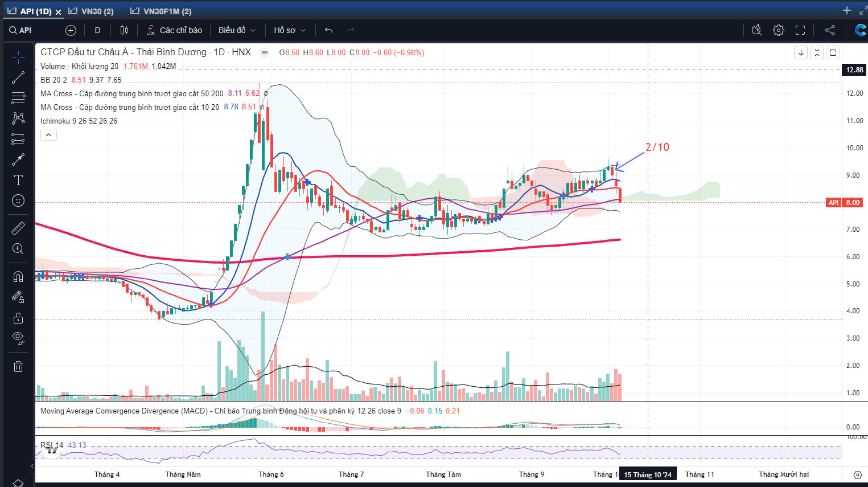Click the 2/10 text annotation
This screenshot has width=868, height=487.
657,147
